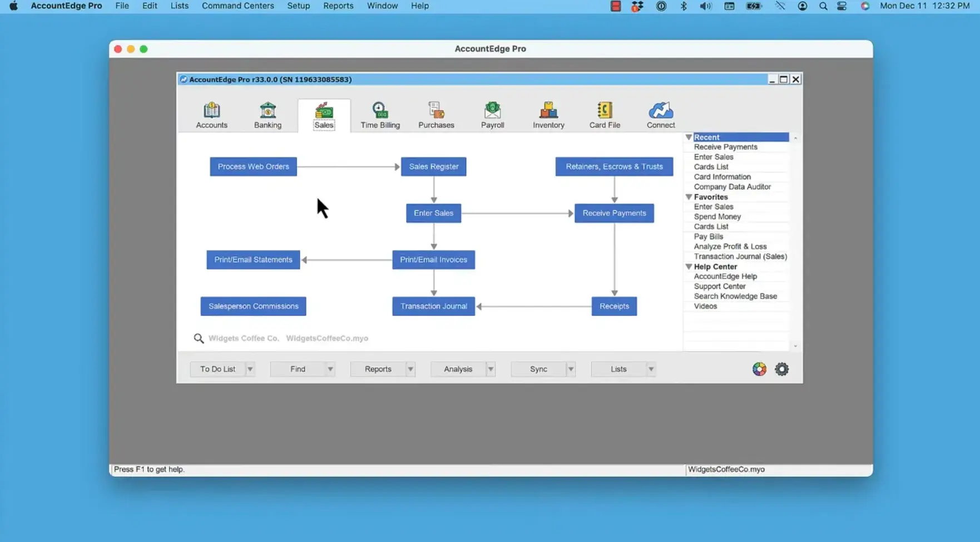Open Transaction Journal (Sales) from Favorites
The width and height of the screenshot is (980, 542).
(740, 257)
